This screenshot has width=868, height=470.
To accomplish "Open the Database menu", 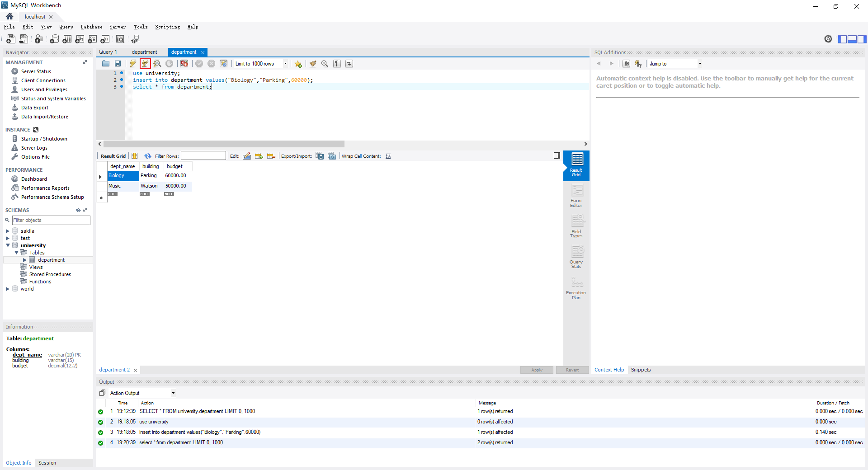I will pos(91,27).
